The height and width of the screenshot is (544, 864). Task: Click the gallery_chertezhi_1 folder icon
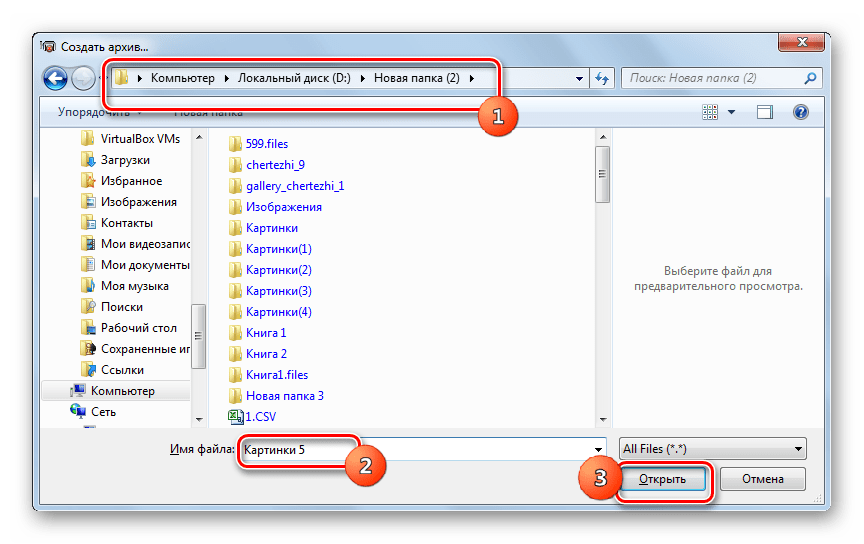click(235, 186)
